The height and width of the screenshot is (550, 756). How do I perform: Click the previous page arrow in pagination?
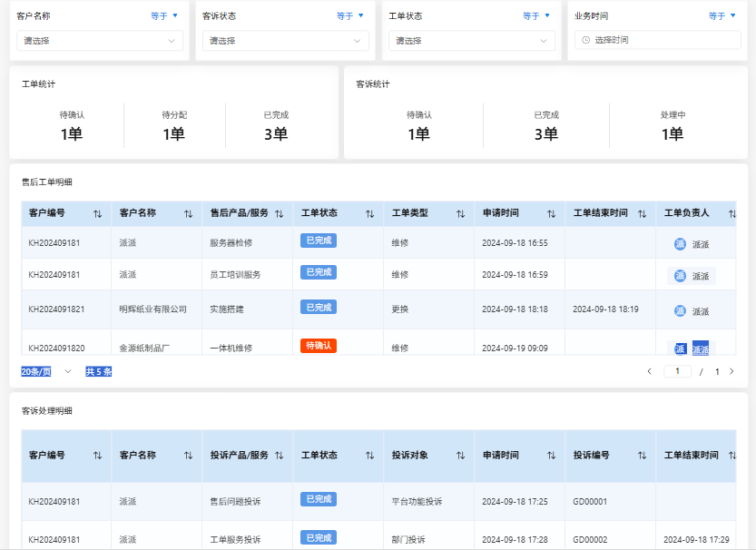pos(649,371)
